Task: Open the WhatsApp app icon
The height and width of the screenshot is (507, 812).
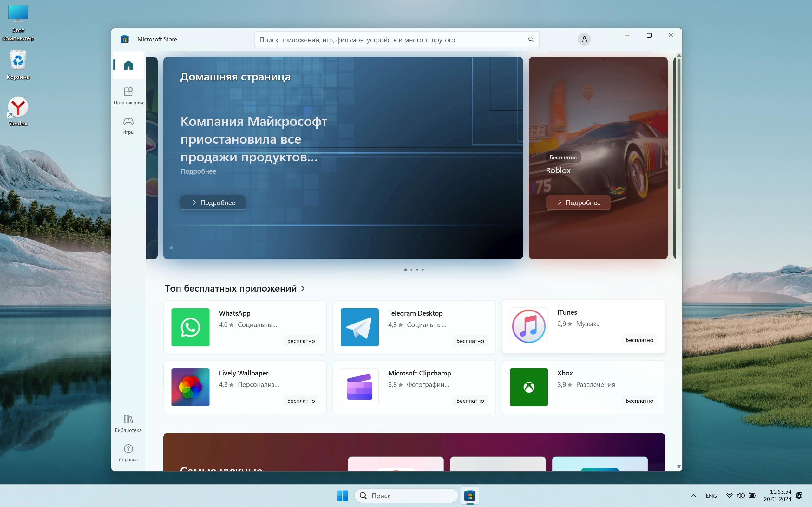Action: click(190, 327)
